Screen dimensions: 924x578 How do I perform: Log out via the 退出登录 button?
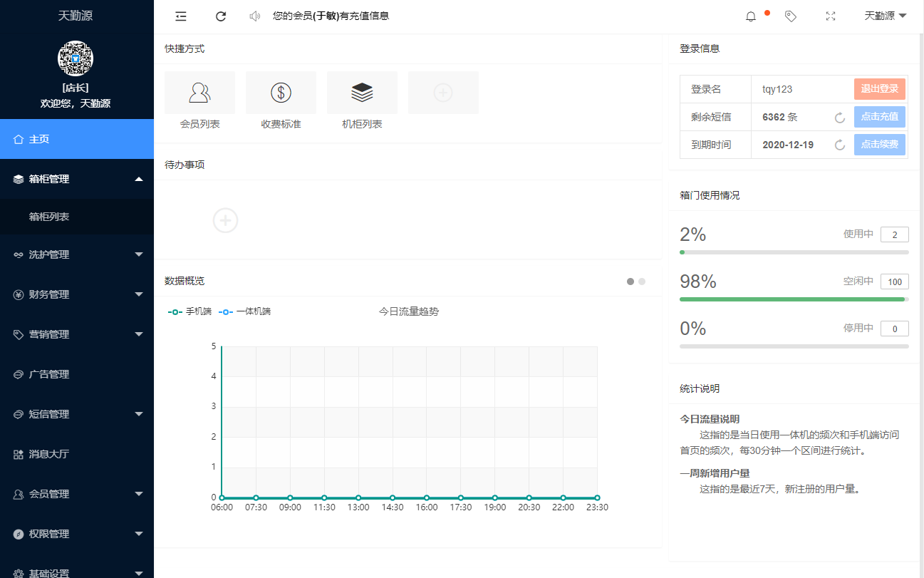[879, 89]
